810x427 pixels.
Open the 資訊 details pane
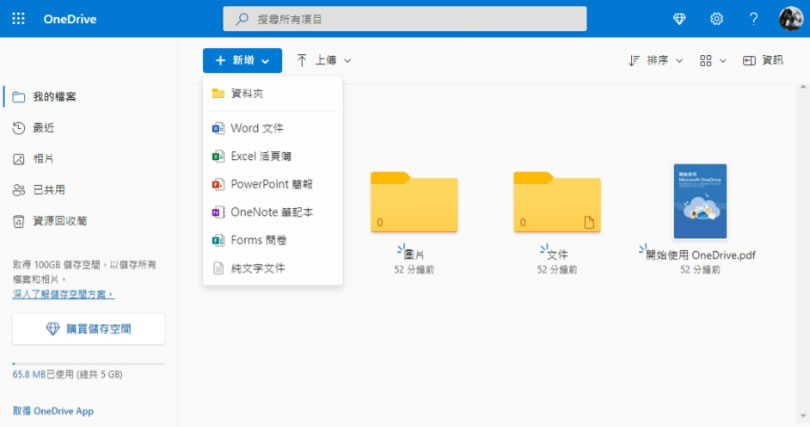(x=762, y=60)
